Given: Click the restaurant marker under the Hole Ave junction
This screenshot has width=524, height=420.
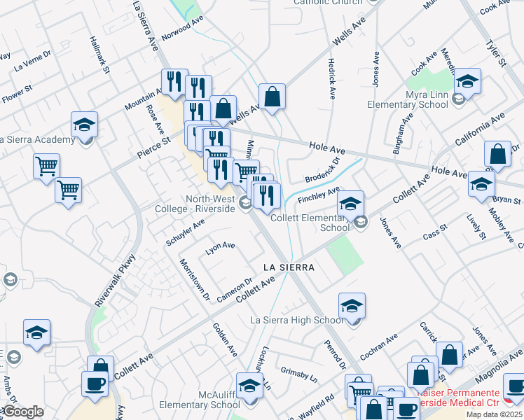Looking at the screenshot, I should click(216, 137).
